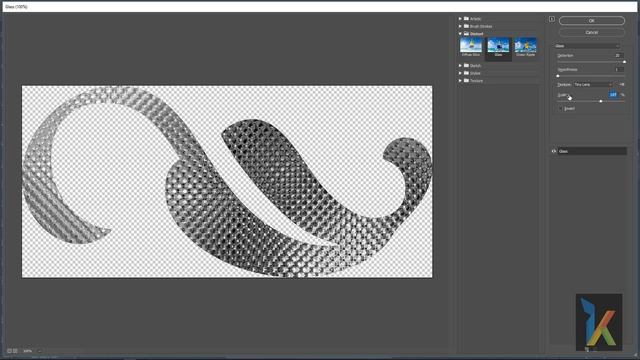Screen dimensions: 640x360
Task: Click the Artistic folder icon
Action: (466, 19)
